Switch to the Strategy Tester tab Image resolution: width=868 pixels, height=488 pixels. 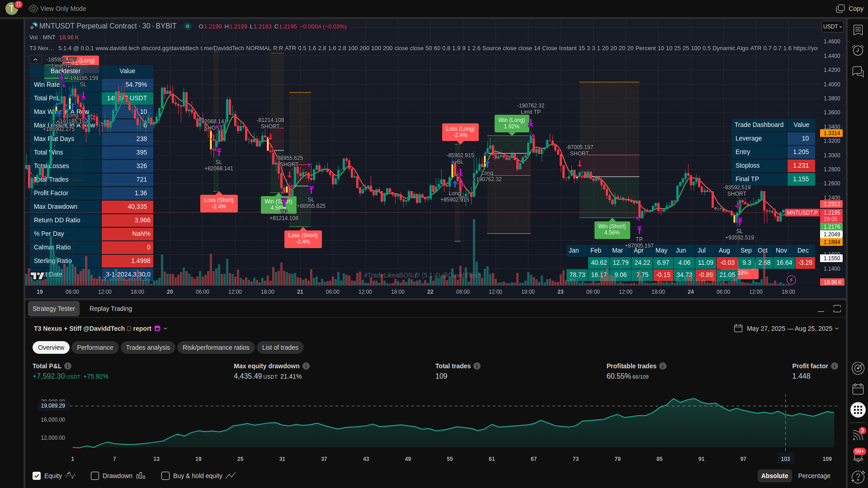coord(54,309)
